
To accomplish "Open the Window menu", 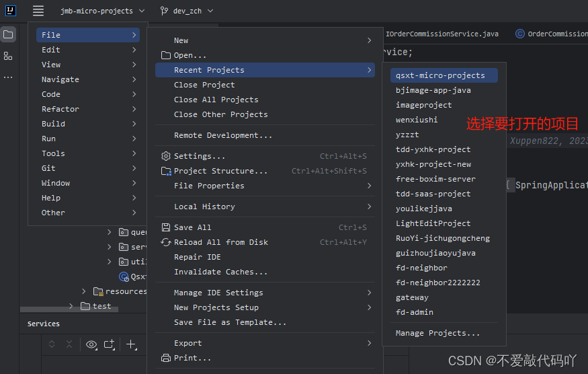I will click(88, 183).
